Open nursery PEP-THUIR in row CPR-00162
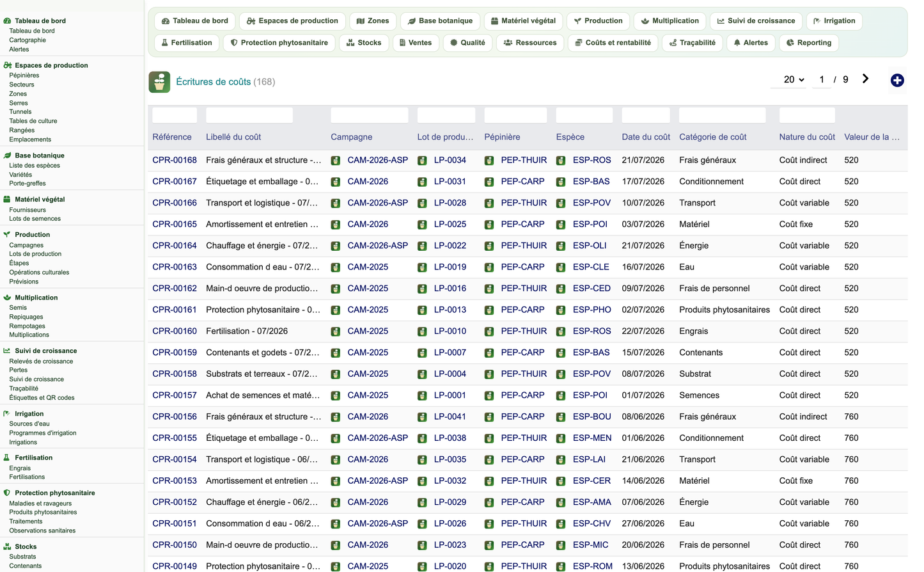 click(524, 289)
